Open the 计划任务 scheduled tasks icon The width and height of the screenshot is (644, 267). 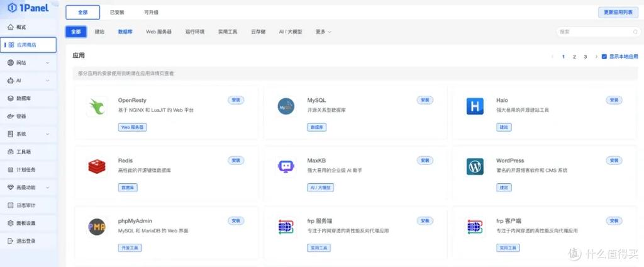coord(11,169)
